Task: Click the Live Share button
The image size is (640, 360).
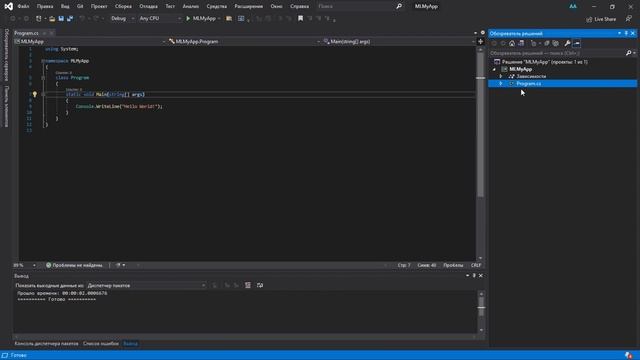Action: tap(601, 19)
